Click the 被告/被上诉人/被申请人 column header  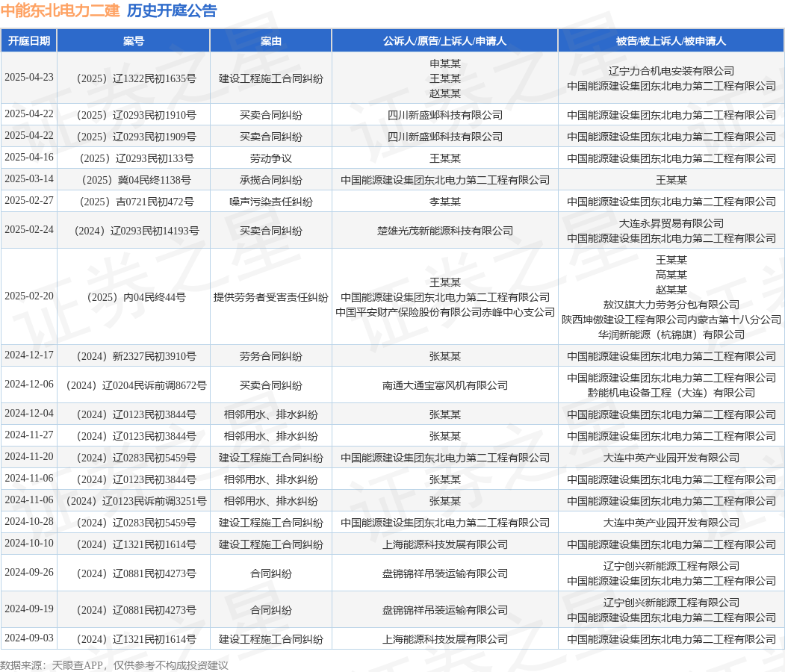(x=671, y=40)
